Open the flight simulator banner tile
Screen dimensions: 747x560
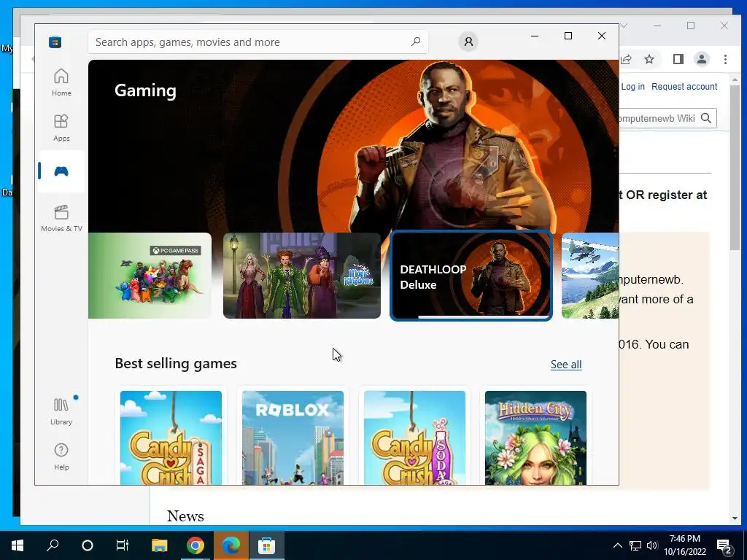tap(590, 276)
